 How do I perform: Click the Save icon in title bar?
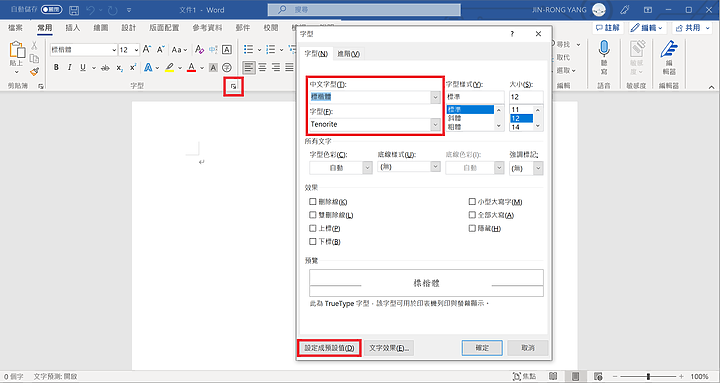coord(74,10)
